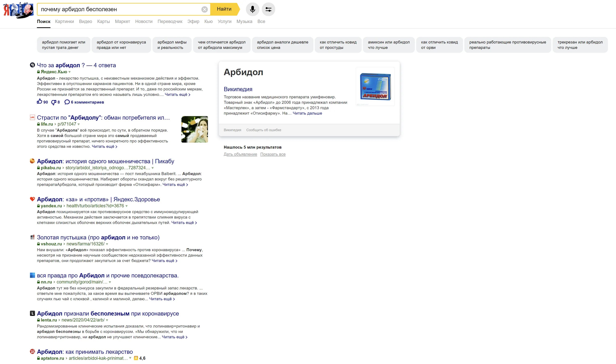
Task: Open 'Арбидол: история одного мошенничества' link
Action: (106, 161)
